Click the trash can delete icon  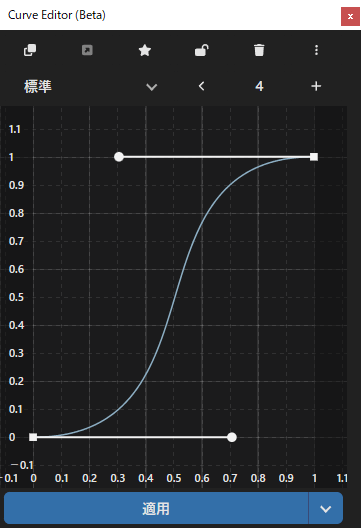(x=259, y=50)
